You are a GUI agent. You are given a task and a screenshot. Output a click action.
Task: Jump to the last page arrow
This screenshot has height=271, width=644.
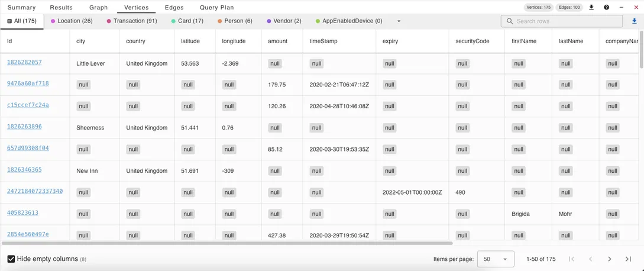click(628, 259)
